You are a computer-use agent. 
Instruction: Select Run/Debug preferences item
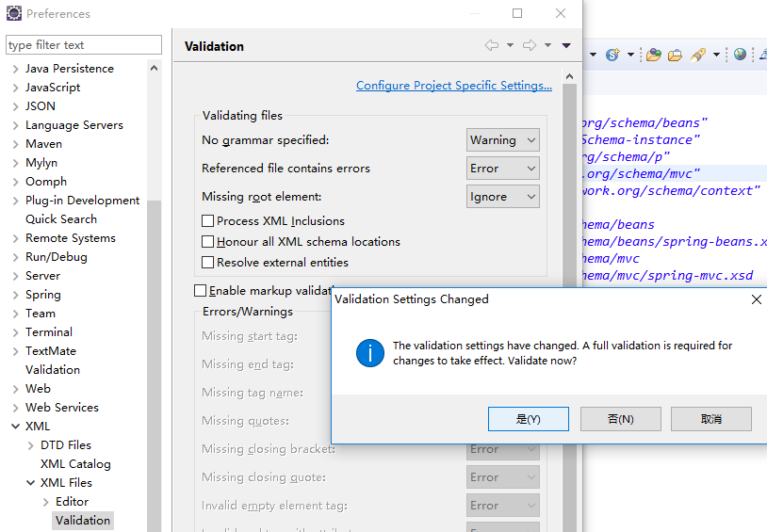pos(57,257)
